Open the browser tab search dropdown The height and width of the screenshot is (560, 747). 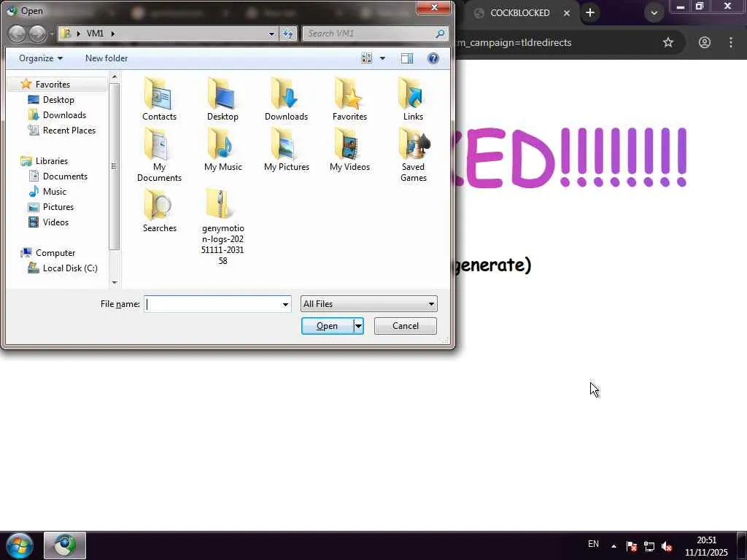click(x=654, y=13)
